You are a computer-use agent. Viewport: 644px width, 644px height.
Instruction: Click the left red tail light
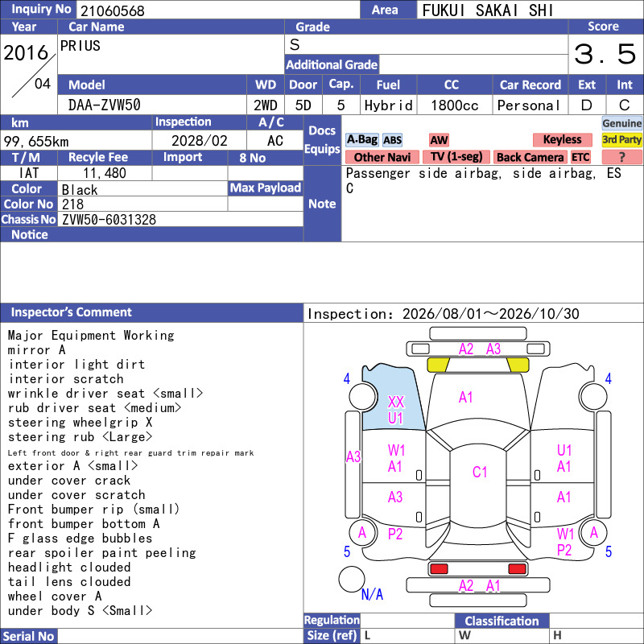click(x=439, y=569)
